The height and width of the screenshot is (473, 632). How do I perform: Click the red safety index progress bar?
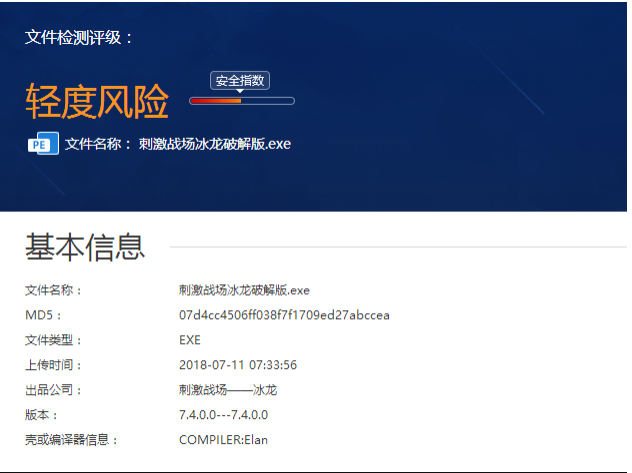242,101
